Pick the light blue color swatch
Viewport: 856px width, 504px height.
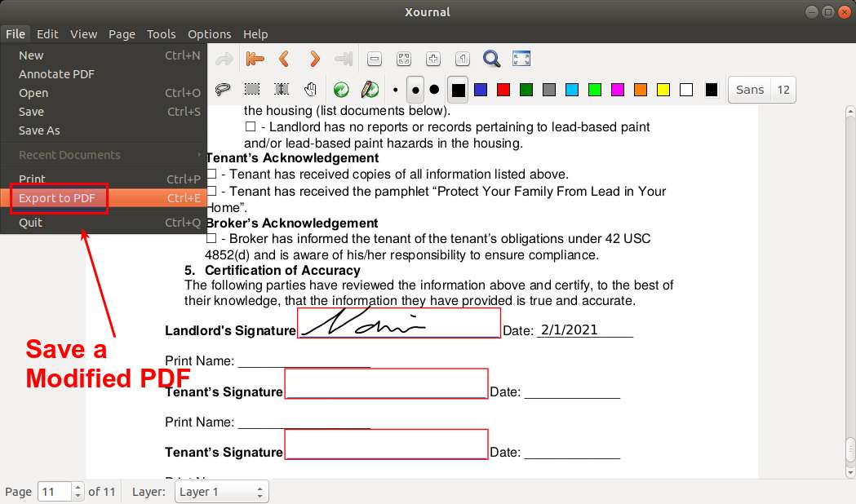(x=572, y=90)
